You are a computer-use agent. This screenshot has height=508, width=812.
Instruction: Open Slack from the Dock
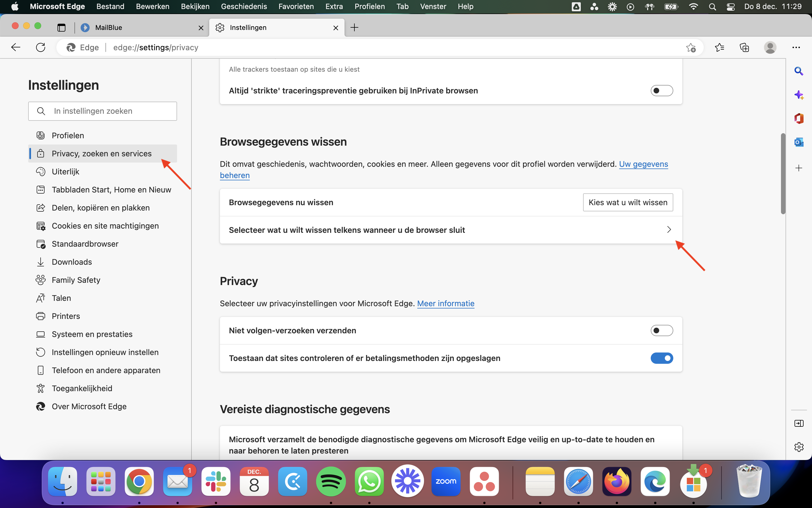[x=216, y=481]
